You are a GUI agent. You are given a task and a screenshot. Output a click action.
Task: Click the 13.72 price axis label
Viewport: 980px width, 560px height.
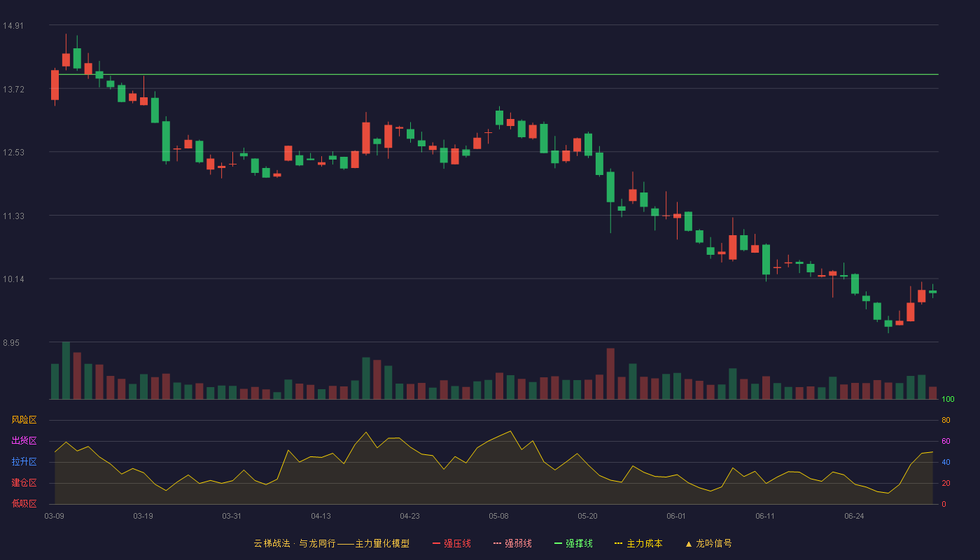pyautogui.click(x=13, y=90)
